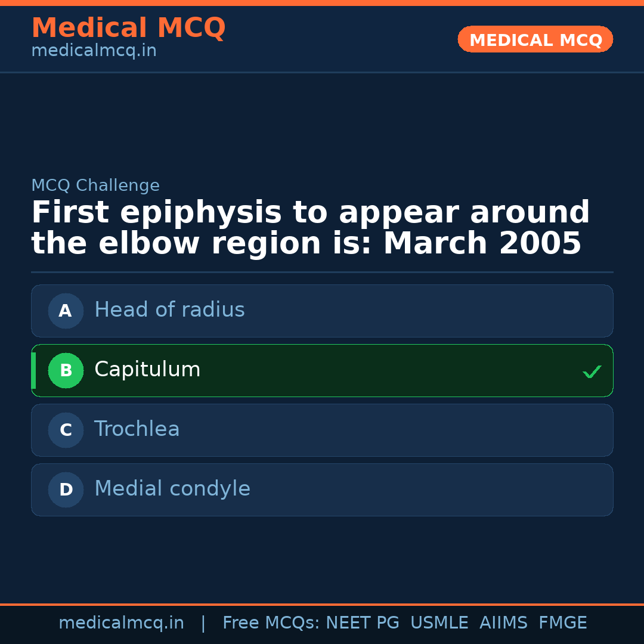Click the USMLE footer label
The height and width of the screenshot is (644, 644).
click(x=439, y=623)
